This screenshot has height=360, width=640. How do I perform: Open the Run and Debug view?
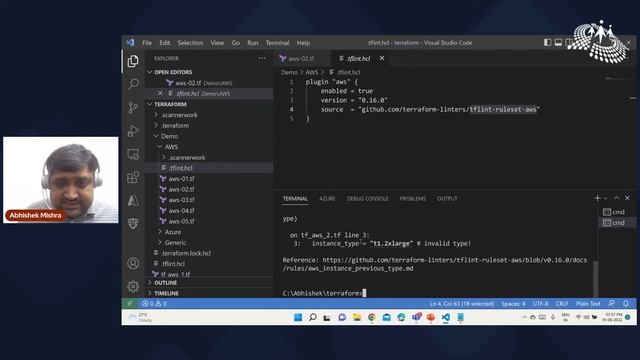pos(133,131)
